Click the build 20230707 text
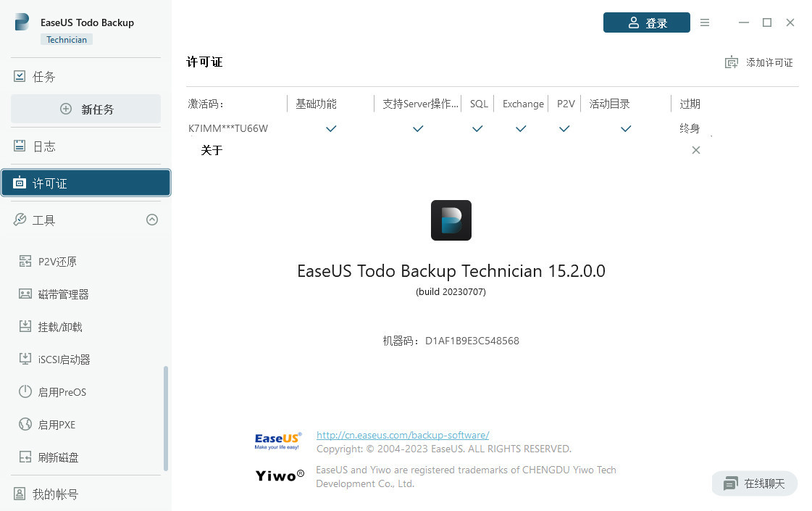Screen dimensions: 812x511 pyautogui.click(x=451, y=292)
